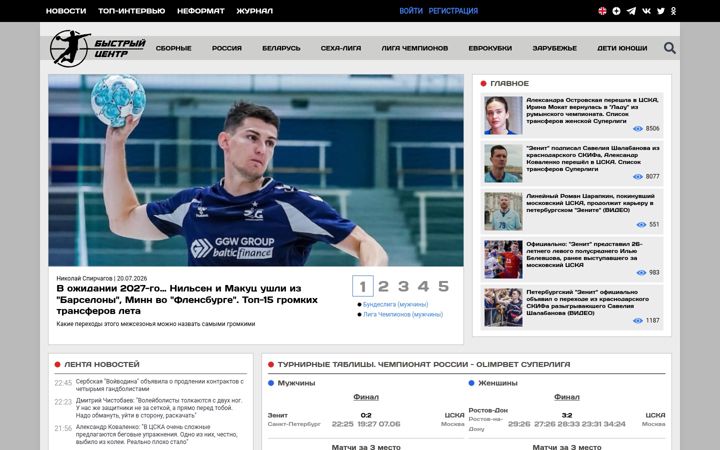
Task: Select slide 5 in the slider pager
Action: pyautogui.click(x=443, y=286)
